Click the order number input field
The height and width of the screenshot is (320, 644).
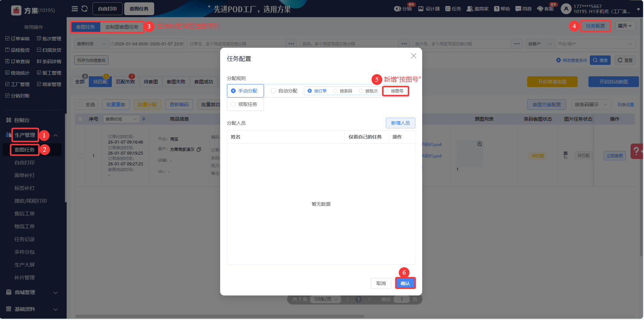(x=236, y=44)
